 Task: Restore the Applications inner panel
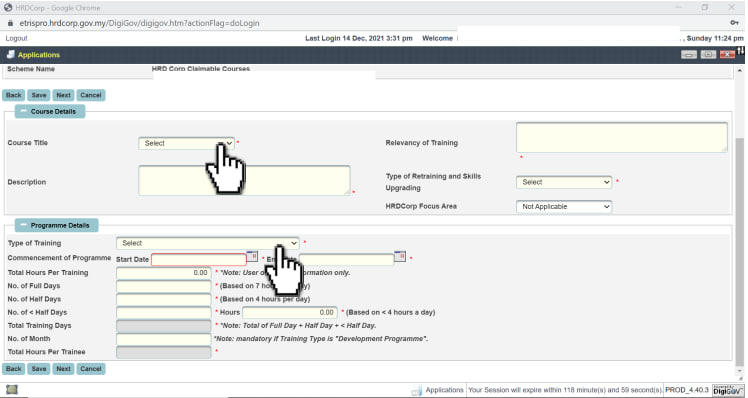point(708,54)
